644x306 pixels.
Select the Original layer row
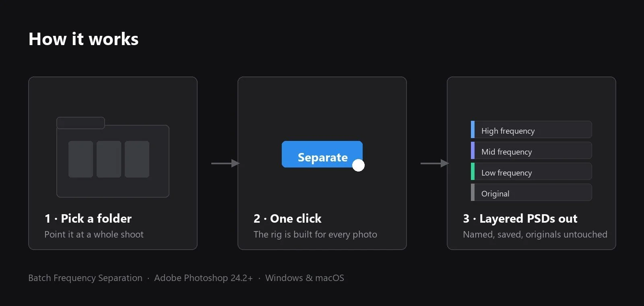tap(531, 192)
